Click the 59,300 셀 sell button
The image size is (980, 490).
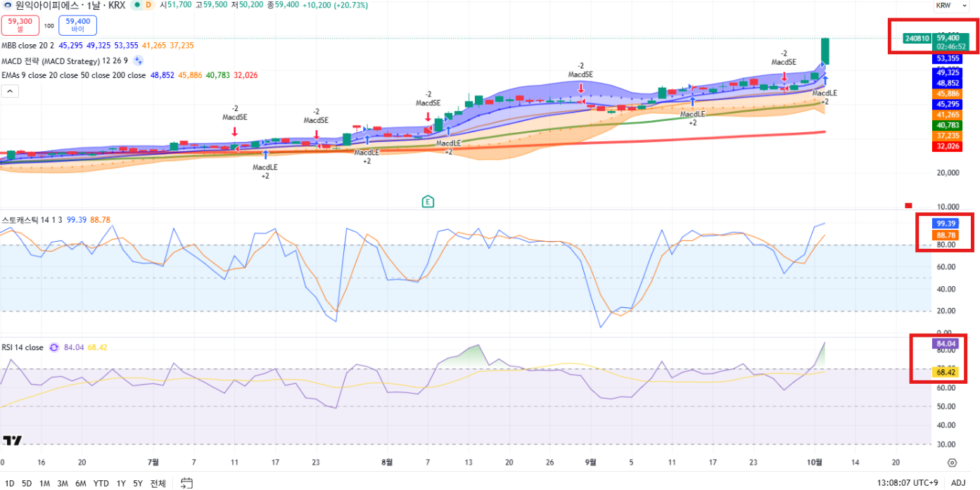pyautogui.click(x=20, y=25)
